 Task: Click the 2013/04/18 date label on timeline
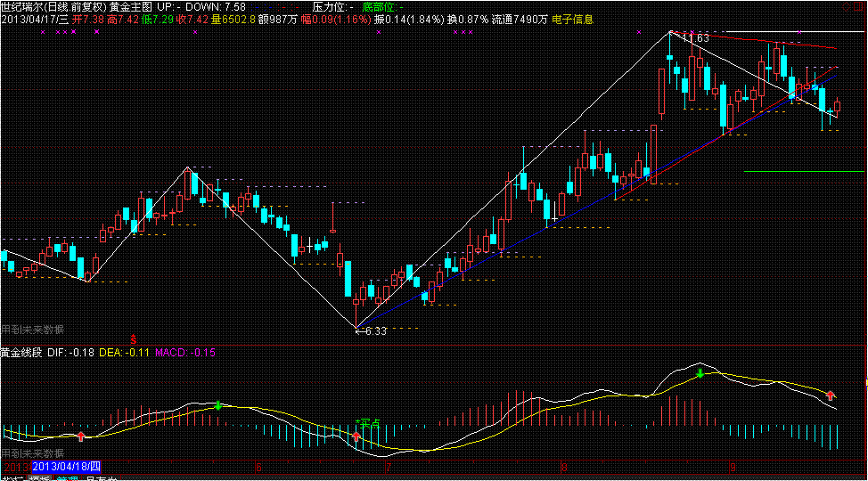point(67,466)
